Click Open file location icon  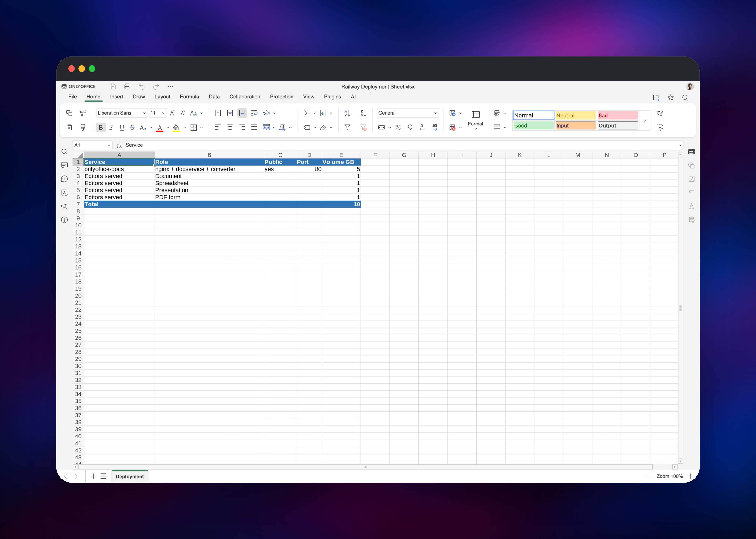pos(656,98)
